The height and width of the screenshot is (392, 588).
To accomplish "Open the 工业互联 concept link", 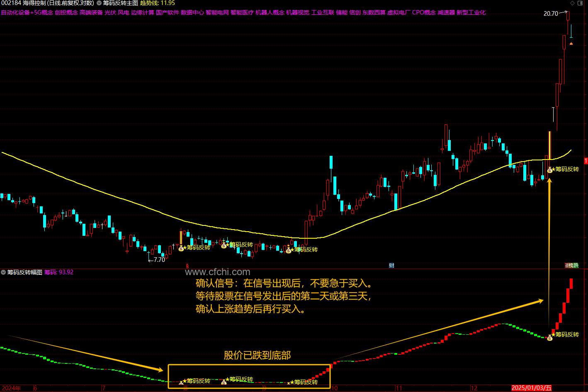I will tap(323, 12).
